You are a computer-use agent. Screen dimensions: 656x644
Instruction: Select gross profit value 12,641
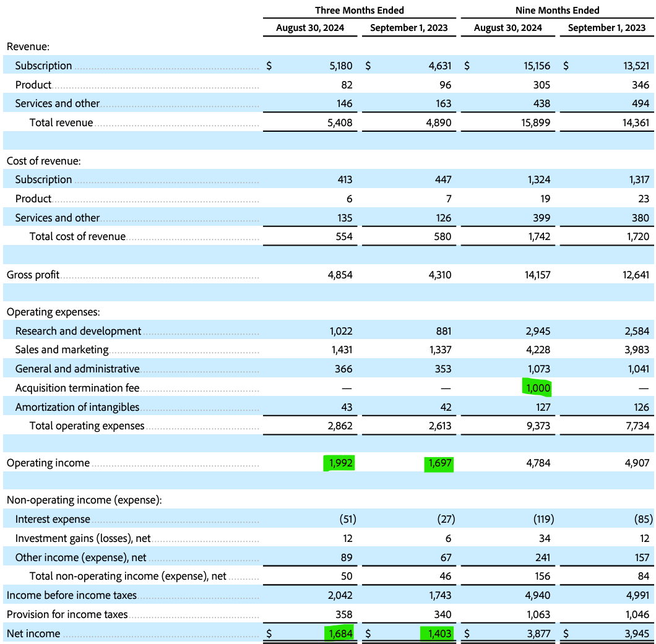pyautogui.click(x=636, y=275)
